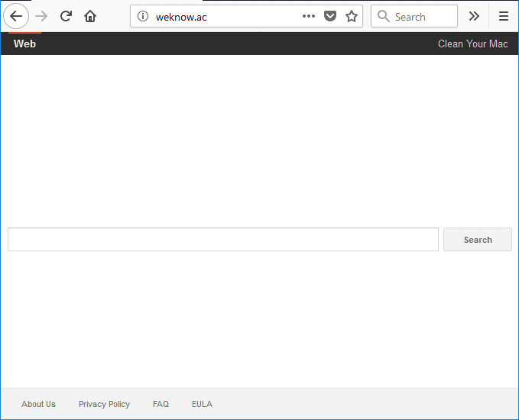
Task: Open the browser home page
Action: coord(90,16)
